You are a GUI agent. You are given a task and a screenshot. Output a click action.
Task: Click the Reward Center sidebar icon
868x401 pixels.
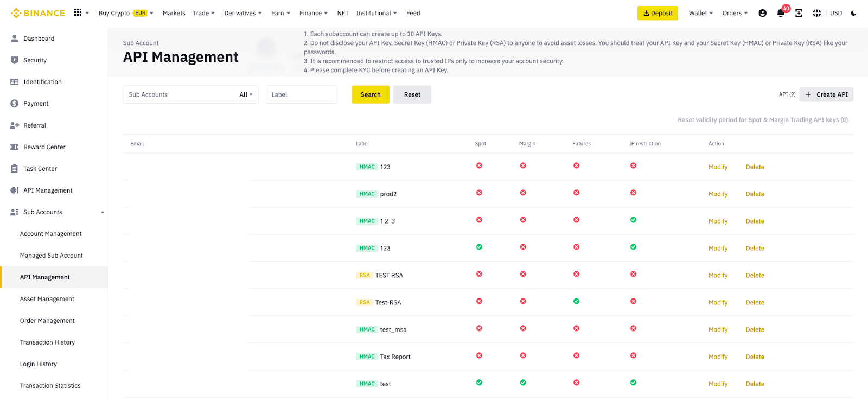15,147
